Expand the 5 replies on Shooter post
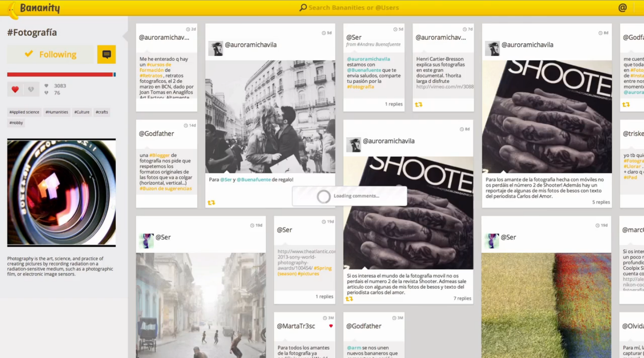Viewport: 644px width, 358px height. [601, 202]
